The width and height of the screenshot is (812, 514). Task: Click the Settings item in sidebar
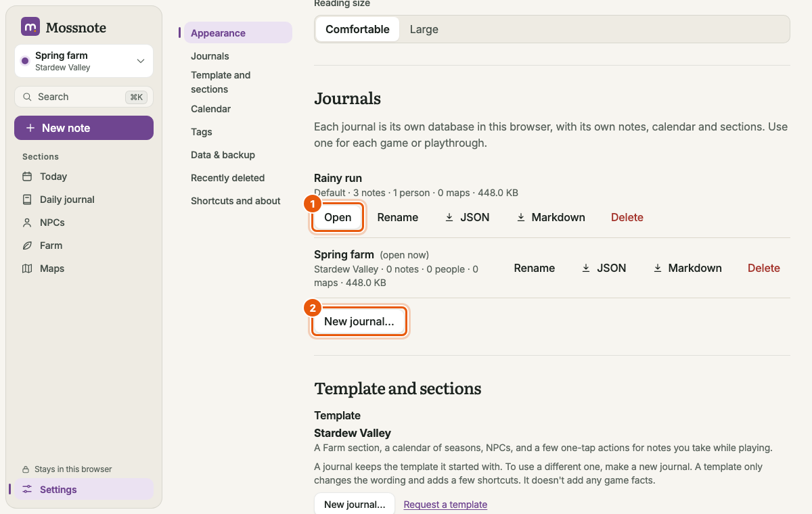[x=84, y=490]
